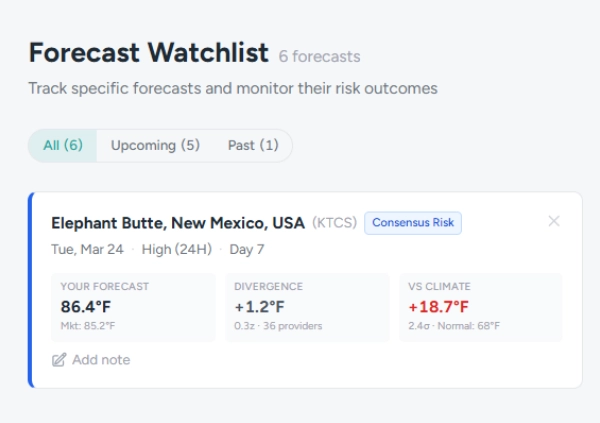Click the pencil icon beside Add note
The height and width of the screenshot is (423, 600).
59,360
